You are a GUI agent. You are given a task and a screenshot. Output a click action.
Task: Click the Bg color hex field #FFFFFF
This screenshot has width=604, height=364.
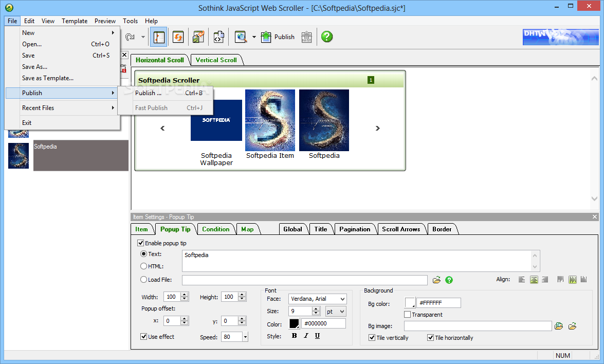point(439,303)
